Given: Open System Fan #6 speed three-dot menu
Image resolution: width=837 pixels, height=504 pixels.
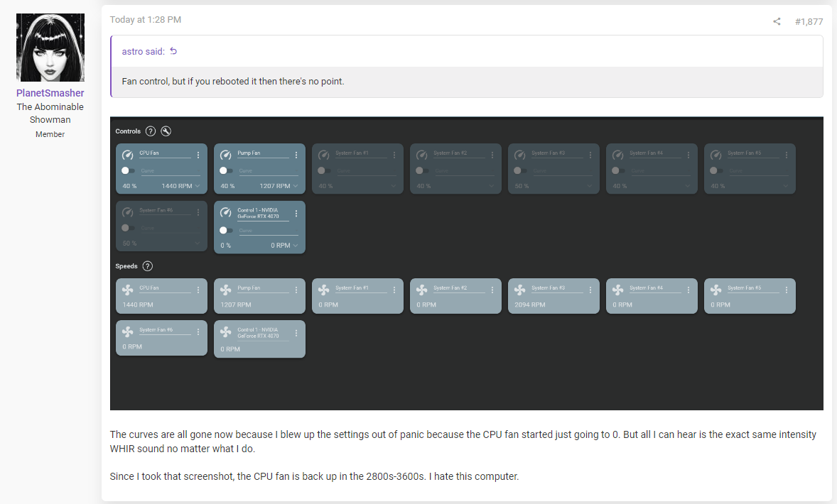Looking at the screenshot, I should tap(198, 332).
